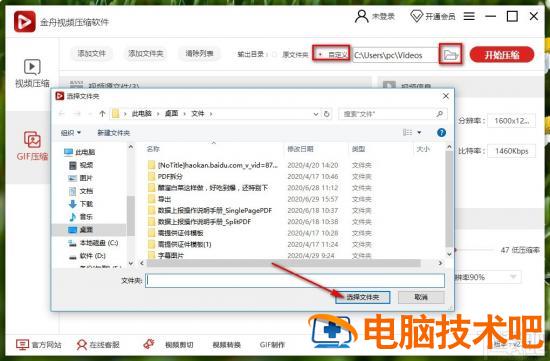This screenshot has height=361, width=550.
Task: Click the 比特率 value field 1460Kbps
Action: [x=511, y=151]
